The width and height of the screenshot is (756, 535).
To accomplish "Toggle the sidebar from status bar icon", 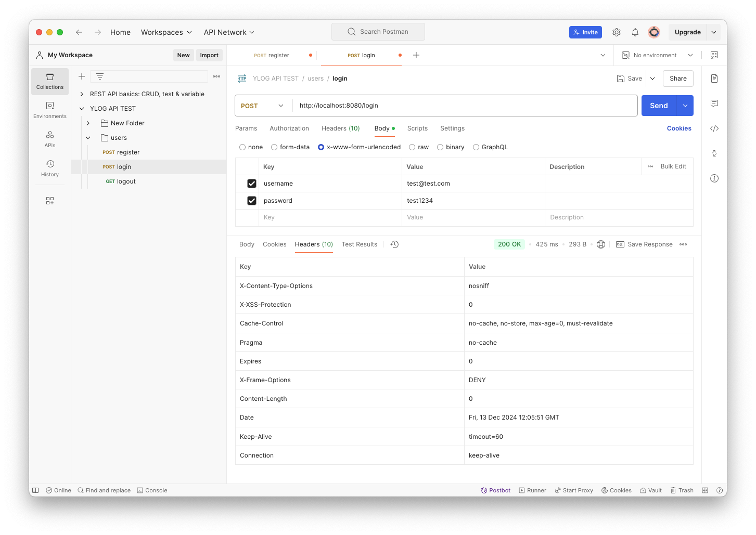I will pos(35,490).
